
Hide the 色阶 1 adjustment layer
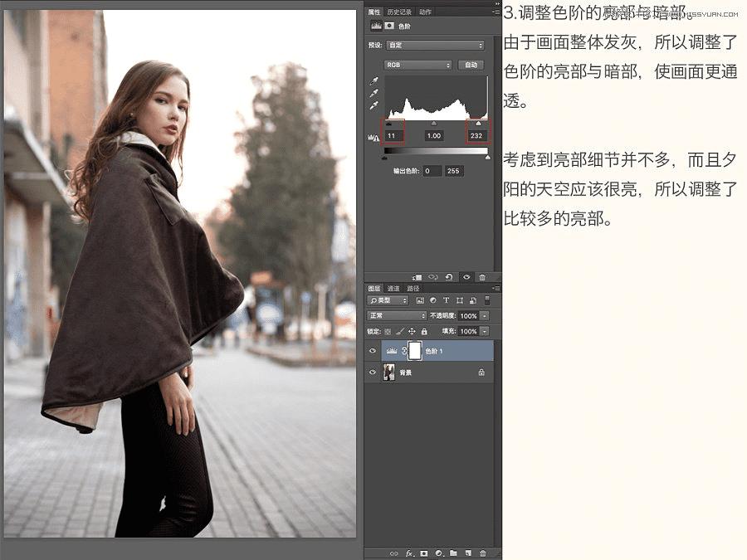coord(372,351)
